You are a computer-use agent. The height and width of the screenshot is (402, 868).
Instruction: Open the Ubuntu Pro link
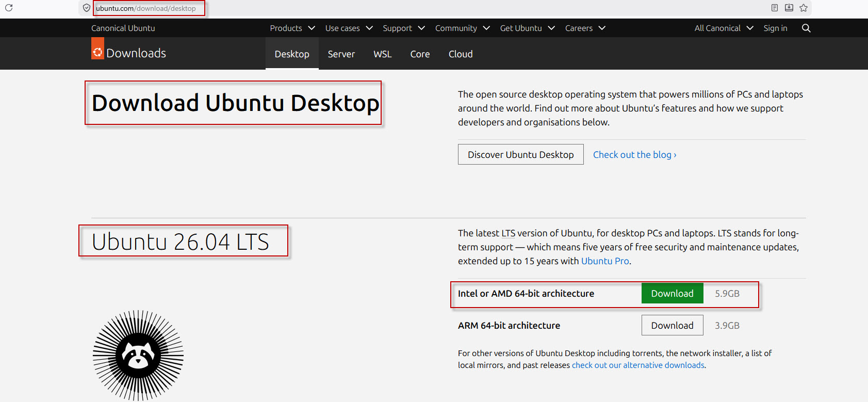[x=605, y=261]
